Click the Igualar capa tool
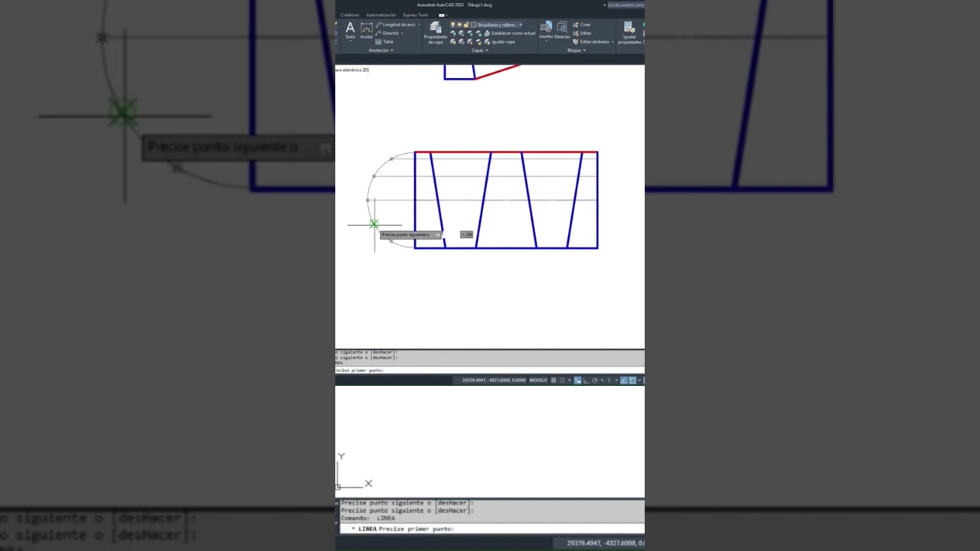 pos(501,41)
